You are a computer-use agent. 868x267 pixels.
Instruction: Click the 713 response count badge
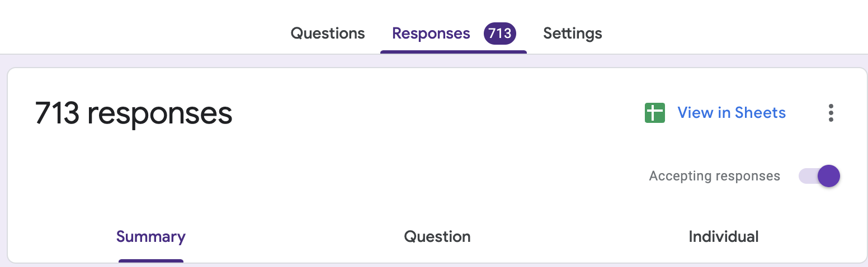499,34
